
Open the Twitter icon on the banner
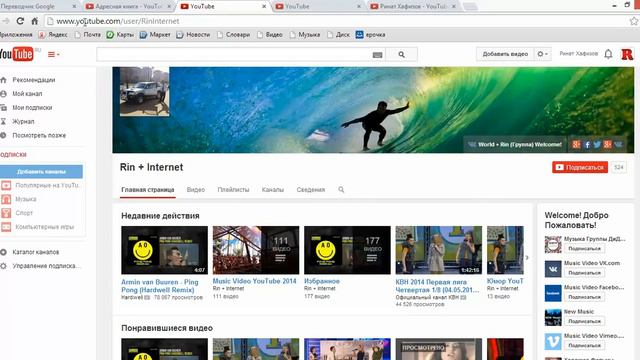[597, 144]
